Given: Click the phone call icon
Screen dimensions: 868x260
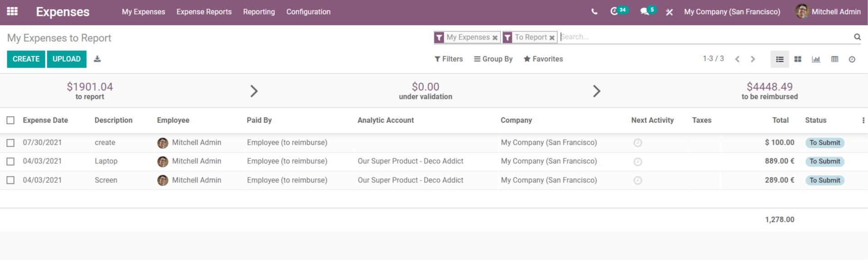Looking at the screenshot, I should [594, 12].
